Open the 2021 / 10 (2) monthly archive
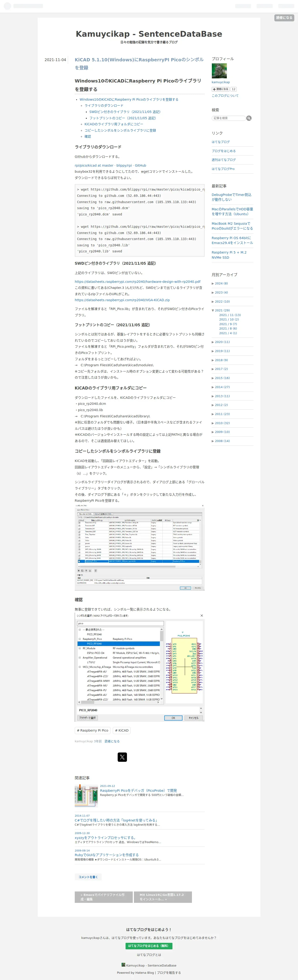Viewport: 298px width, 980px height. 229,320
